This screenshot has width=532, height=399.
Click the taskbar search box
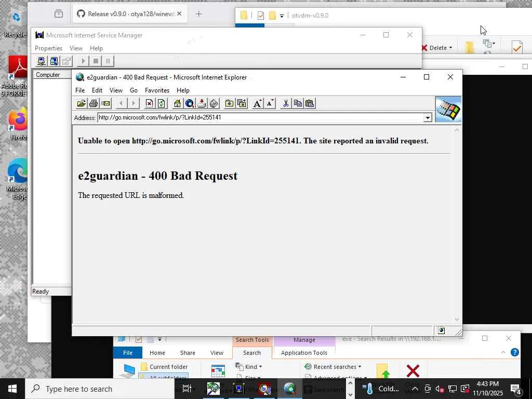[x=99, y=389]
